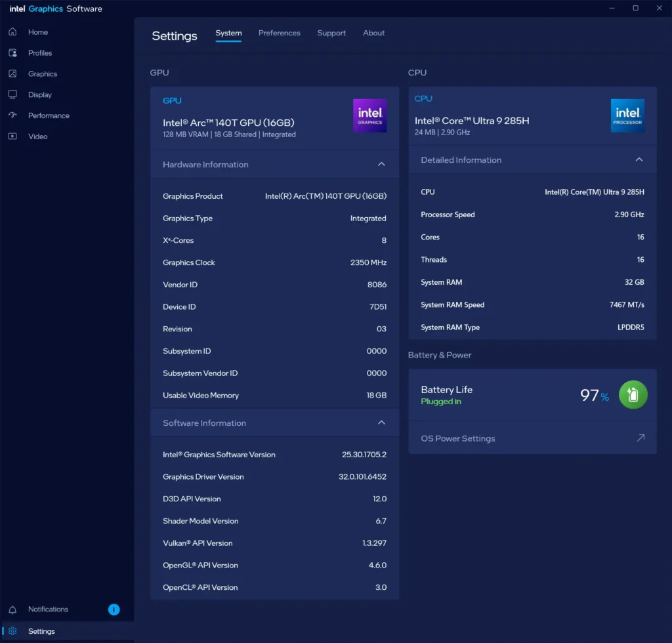672x643 pixels.
Task: Click System RAM value 32 GB
Action: click(x=635, y=282)
